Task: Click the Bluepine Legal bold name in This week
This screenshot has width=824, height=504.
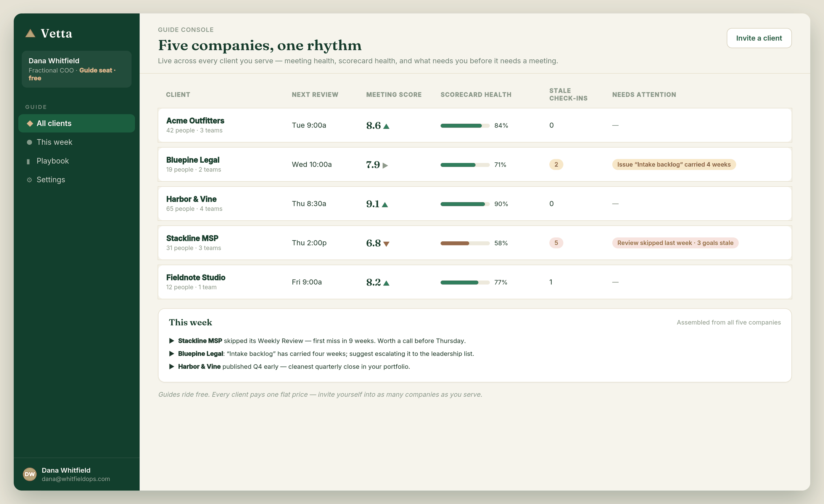Action: click(x=200, y=354)
